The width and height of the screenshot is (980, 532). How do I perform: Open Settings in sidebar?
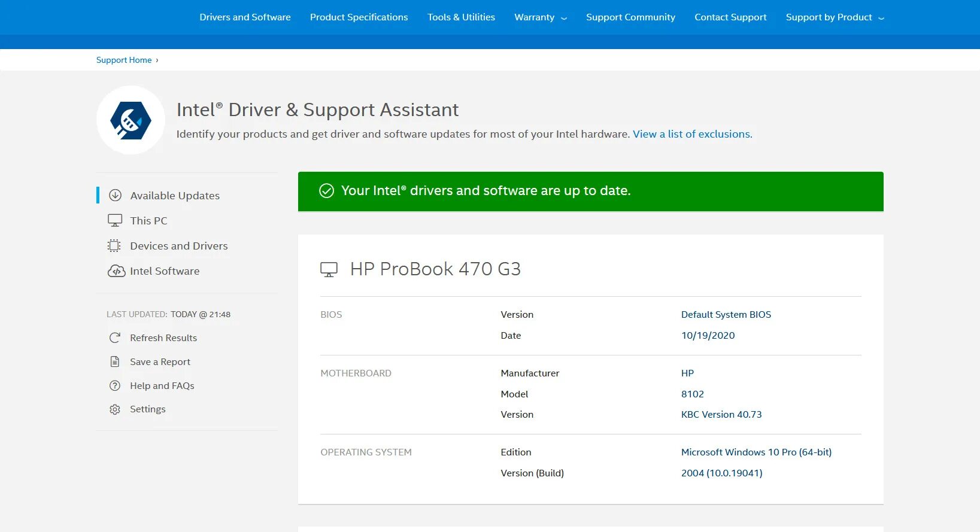(x=148, y=409)
